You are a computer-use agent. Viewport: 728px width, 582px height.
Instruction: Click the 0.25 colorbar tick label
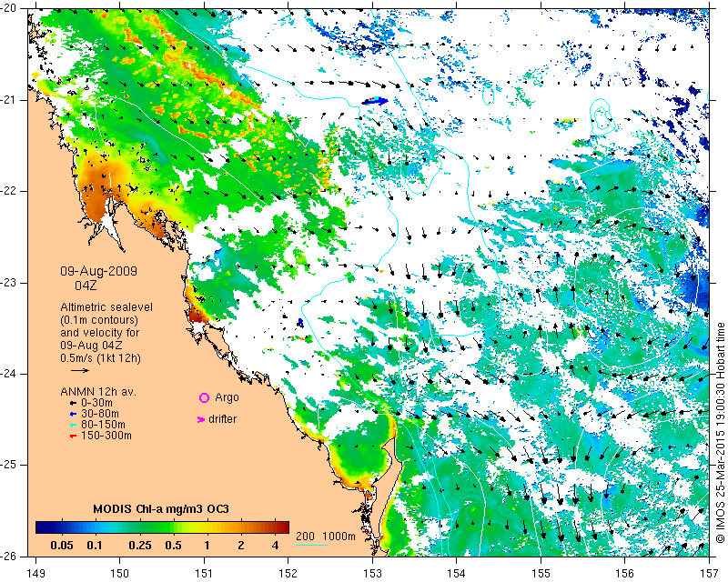click(x=140, y=546)
